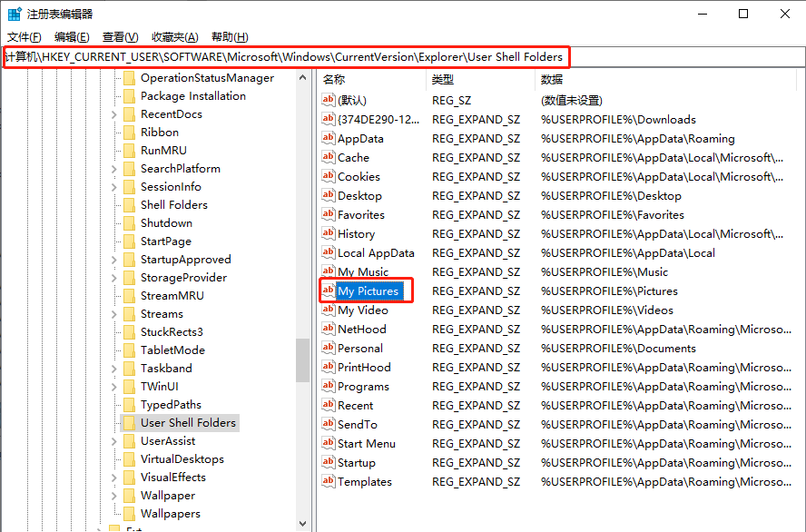Click the NetHood value icon
Screen dimensions: 806x532
point(328,329)
